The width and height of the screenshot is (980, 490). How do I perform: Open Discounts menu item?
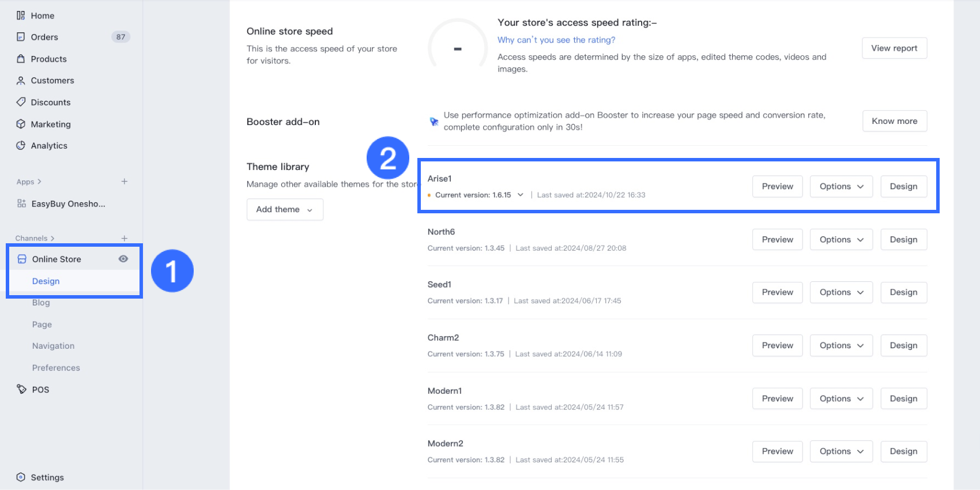click(x=51, y=102)
